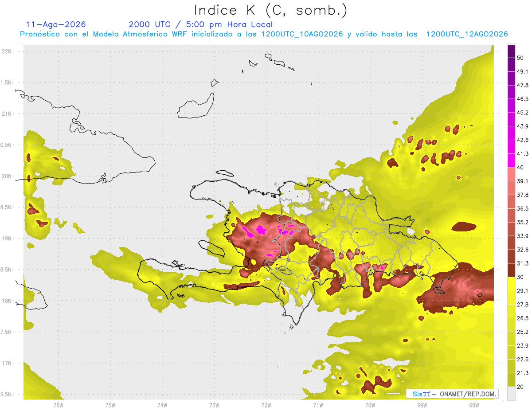This screenshot has height=411, width=532.
Task: Click the "42.6" color bar value
Action: (x=523, y=140)
